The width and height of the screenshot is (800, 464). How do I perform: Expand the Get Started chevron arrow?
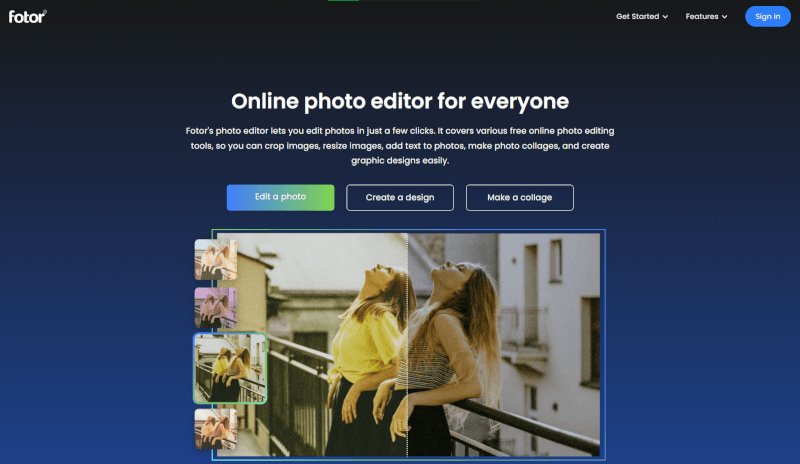(665, 17)
